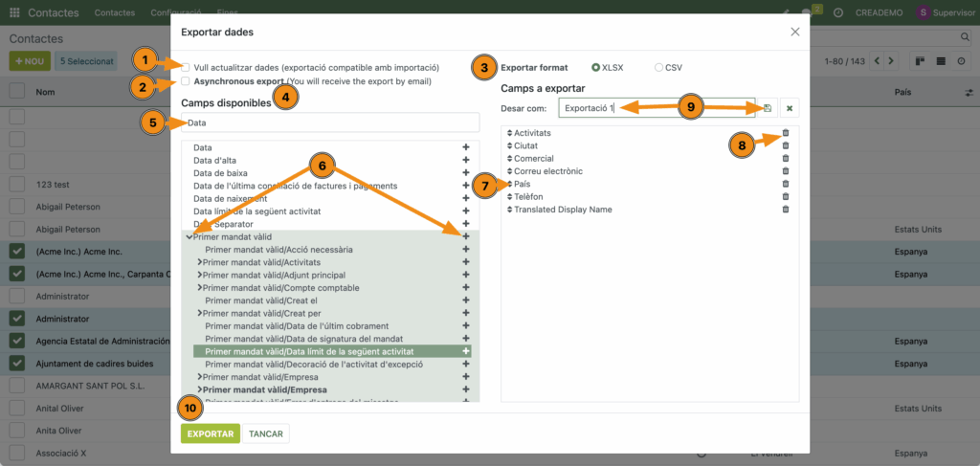This screenshot has width=980, height=466.
Task: Select the CSV export format
Action: tap(658, 68)
